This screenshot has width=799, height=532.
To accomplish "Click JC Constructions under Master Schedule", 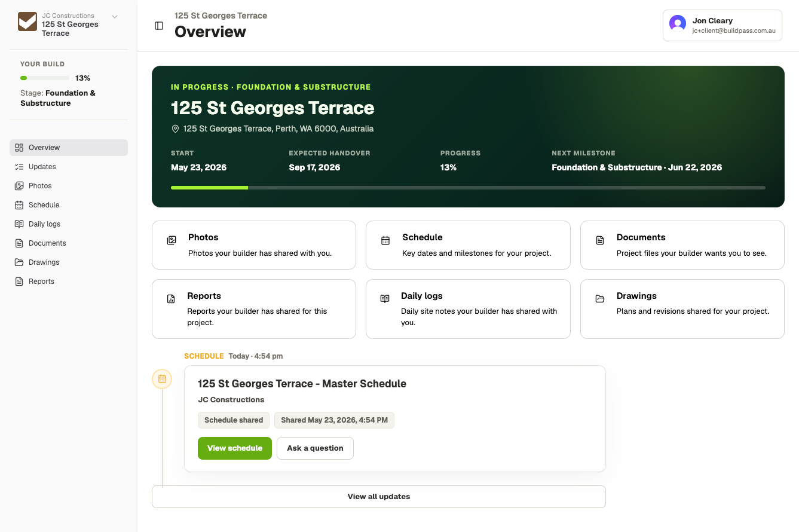I will pyautogui.click(x=231, y=400).
